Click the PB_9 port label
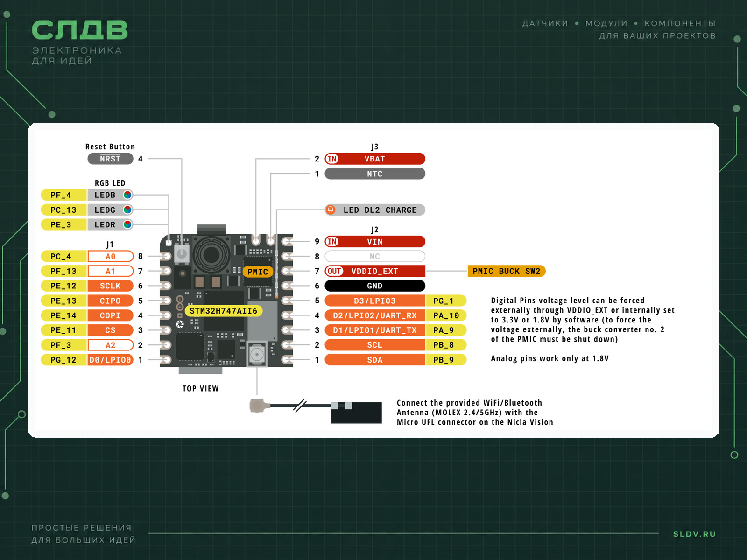The image size is (747, 560). pyautogui.click(x=446, y=360)
